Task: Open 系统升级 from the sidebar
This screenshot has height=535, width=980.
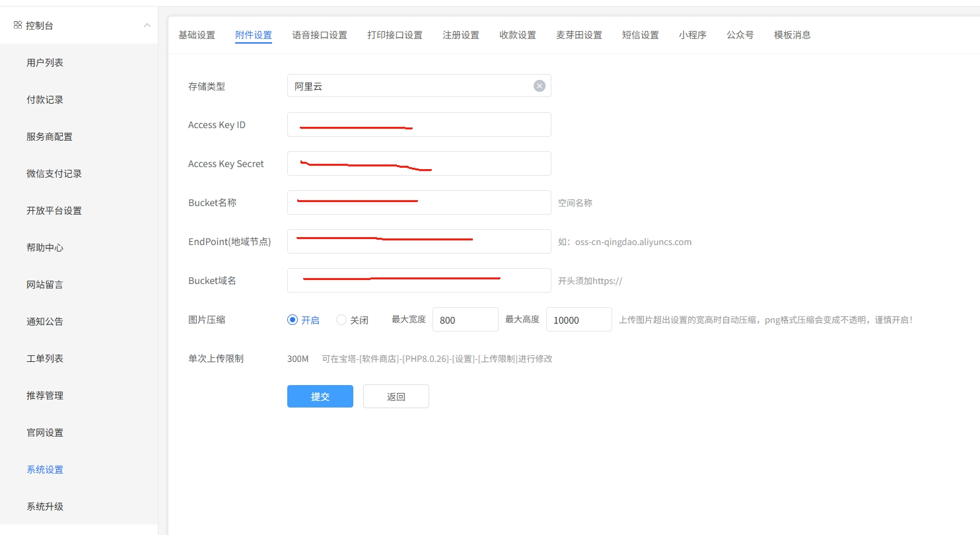Action: 45,507
